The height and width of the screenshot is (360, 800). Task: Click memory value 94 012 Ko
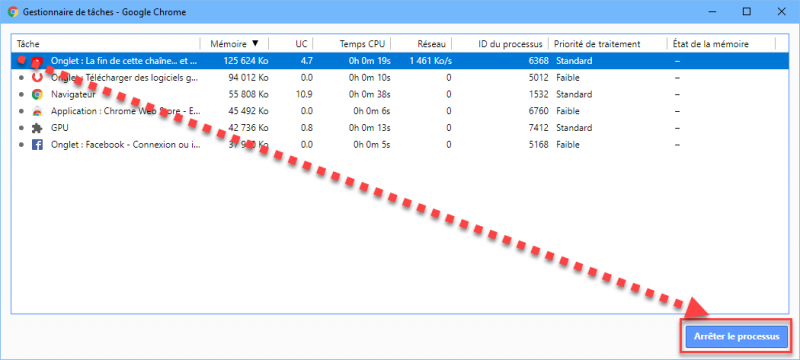[x=247, y=78]
